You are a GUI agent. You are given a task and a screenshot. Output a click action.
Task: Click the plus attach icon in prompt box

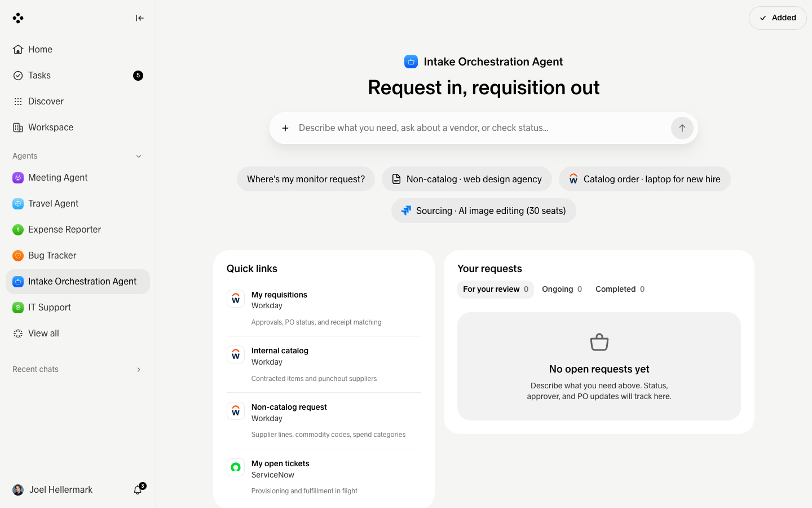(285, 128)
